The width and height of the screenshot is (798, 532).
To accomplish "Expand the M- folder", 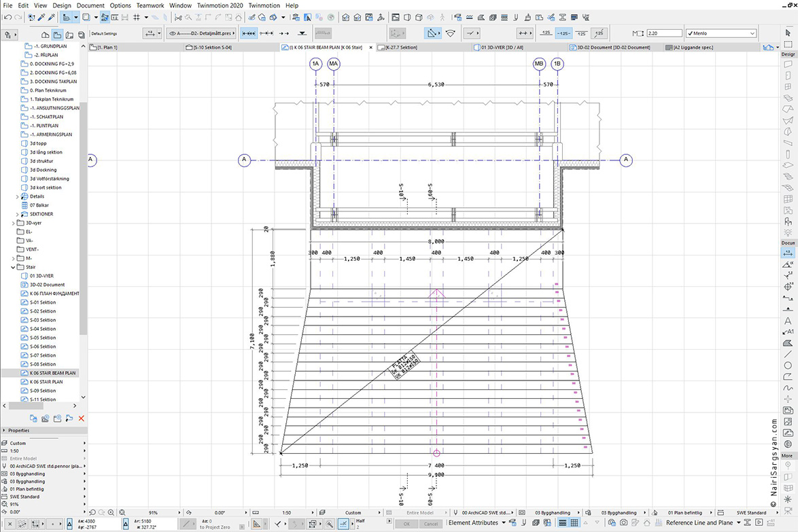I will [13, 258].
